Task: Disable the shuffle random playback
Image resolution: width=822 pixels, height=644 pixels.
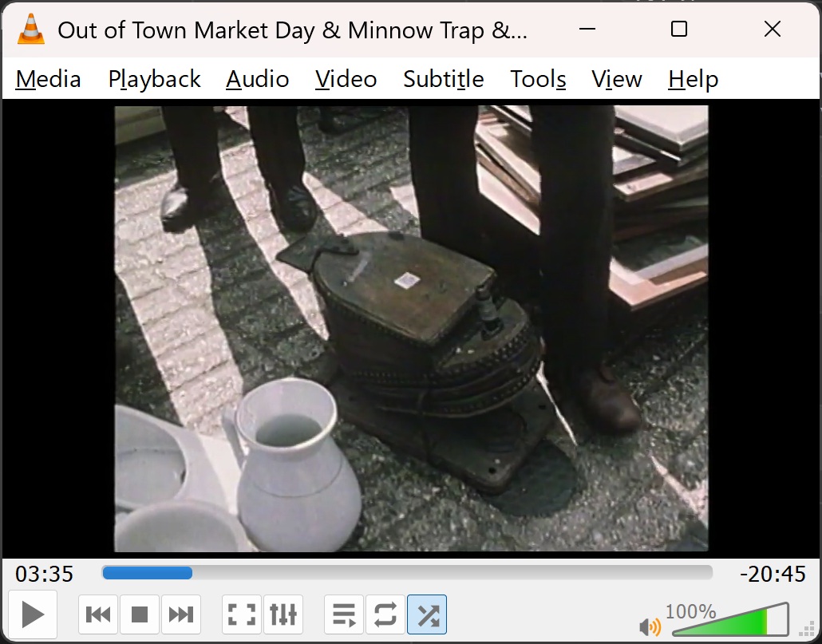Action: (x=427, y=614)
